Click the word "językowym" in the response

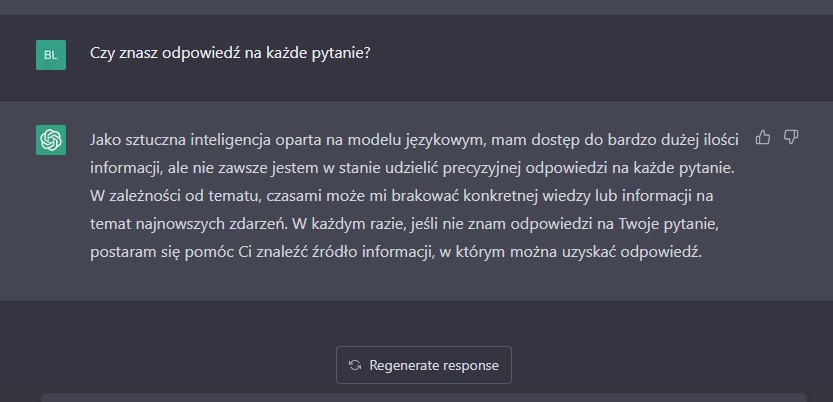(446, 138)
